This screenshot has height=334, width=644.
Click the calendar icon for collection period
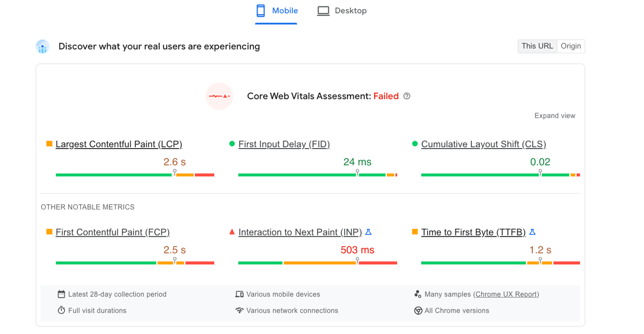[x=61, y=293]
